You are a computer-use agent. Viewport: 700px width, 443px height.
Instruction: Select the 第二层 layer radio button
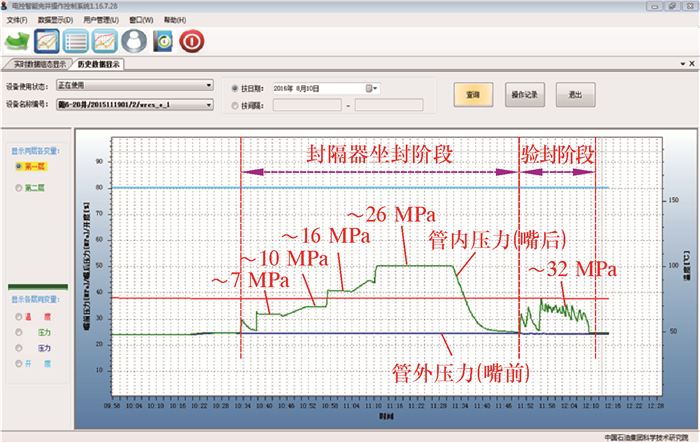pyautogui.click(x=18, y=187)
